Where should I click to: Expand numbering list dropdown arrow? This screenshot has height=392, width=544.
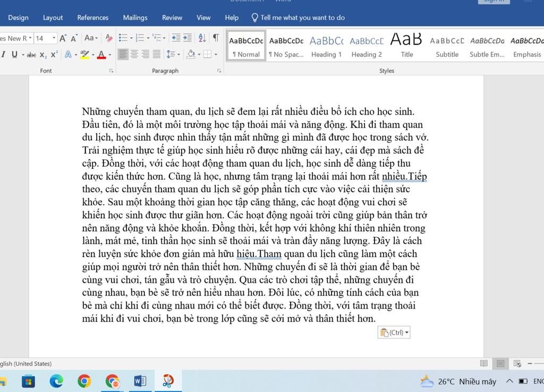point(148,38)
